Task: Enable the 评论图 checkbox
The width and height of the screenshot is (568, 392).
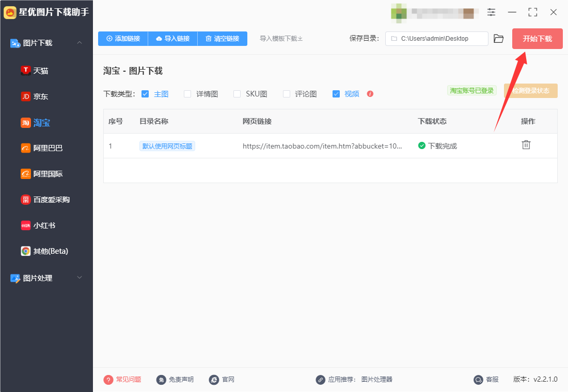Action: [x=287, y=94]
